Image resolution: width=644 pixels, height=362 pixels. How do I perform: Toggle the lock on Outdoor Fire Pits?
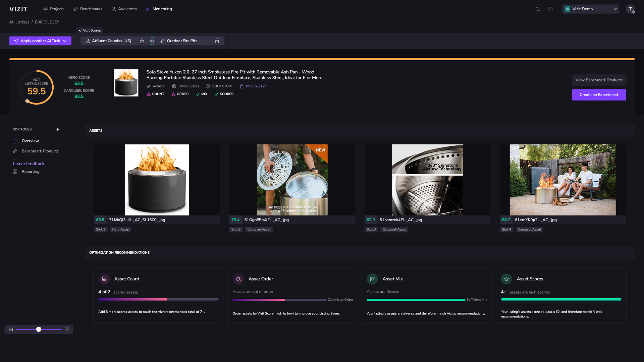(217, 41)
